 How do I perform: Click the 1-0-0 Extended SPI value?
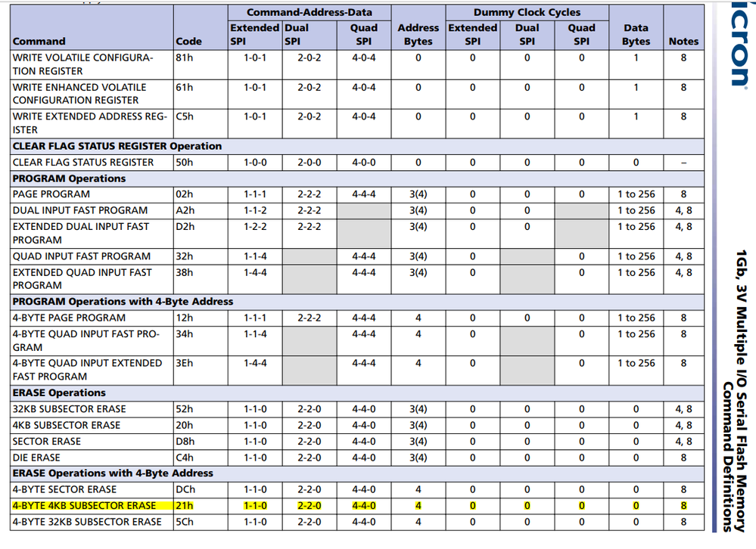point(255,163)
